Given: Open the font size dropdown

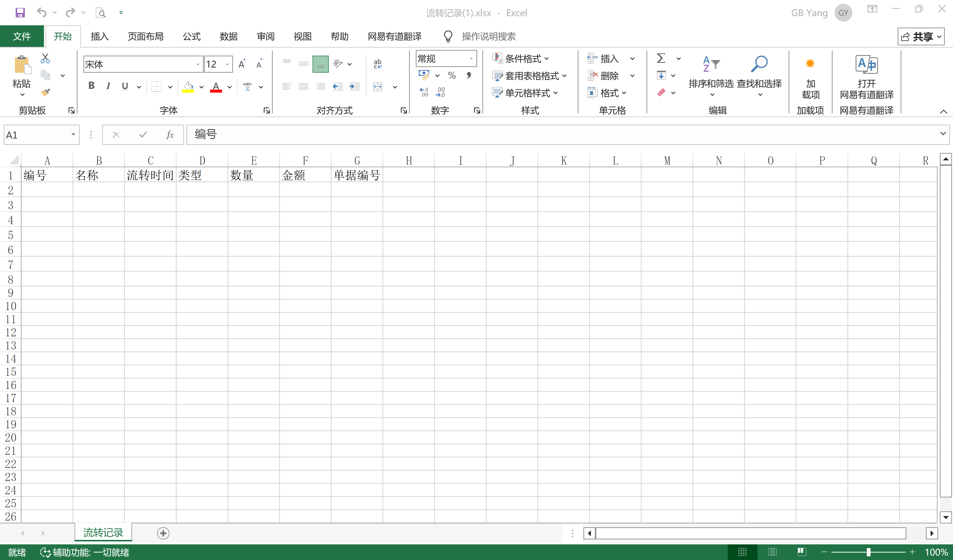Looking at the screenshot, I should (227, 64).
